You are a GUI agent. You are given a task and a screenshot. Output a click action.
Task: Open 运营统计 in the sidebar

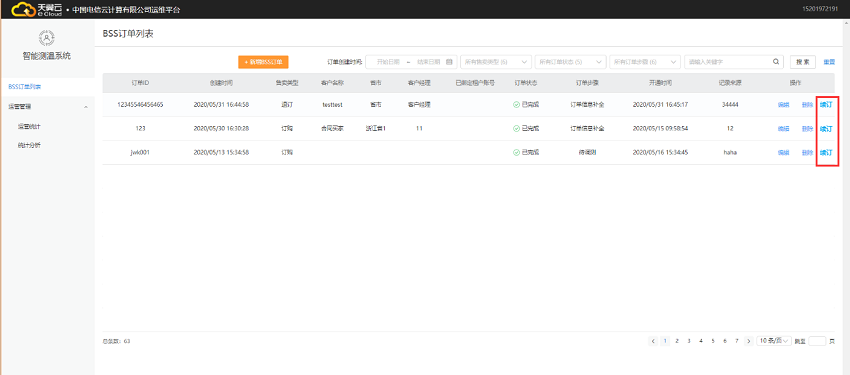(x=29, y=126)
